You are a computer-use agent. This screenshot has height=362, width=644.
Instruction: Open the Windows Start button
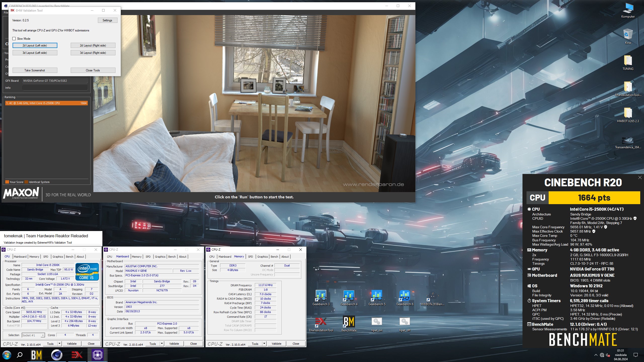tap(7, 355)
